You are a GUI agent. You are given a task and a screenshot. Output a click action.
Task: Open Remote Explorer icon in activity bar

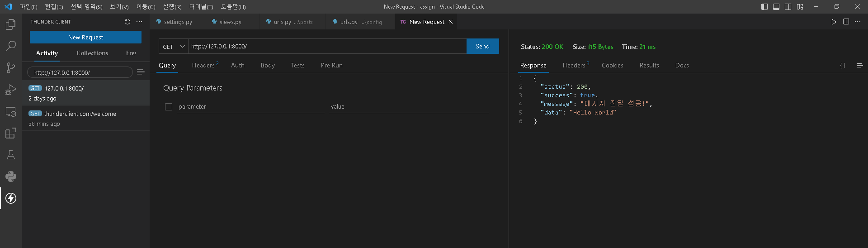(x=11, y=111)
